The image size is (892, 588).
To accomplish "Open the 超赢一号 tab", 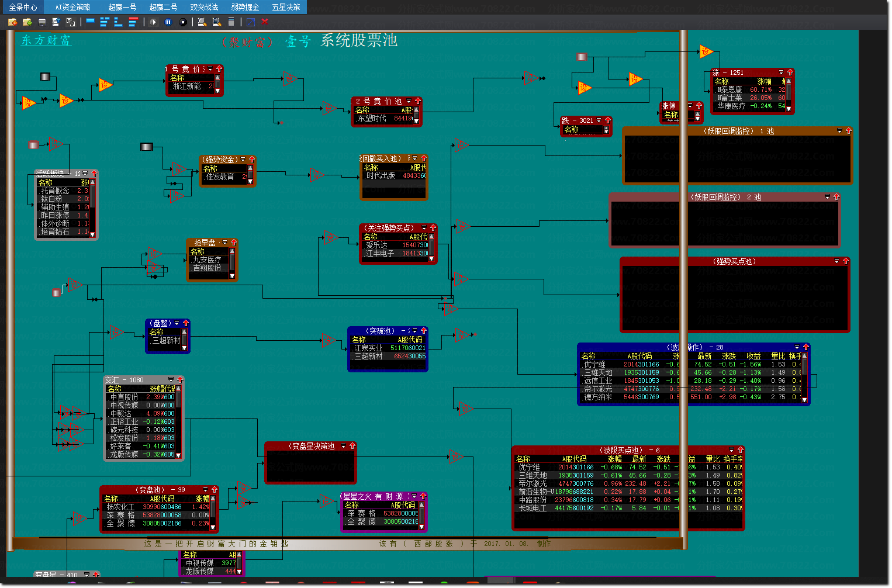I will pyautogui.click(x=122, y=7).
